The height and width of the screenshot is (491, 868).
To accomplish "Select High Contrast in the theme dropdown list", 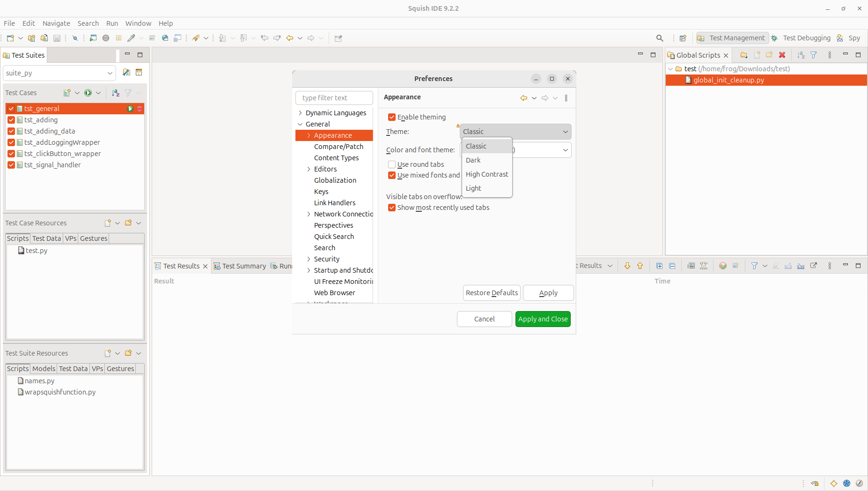I will click(x=487, y=174).
